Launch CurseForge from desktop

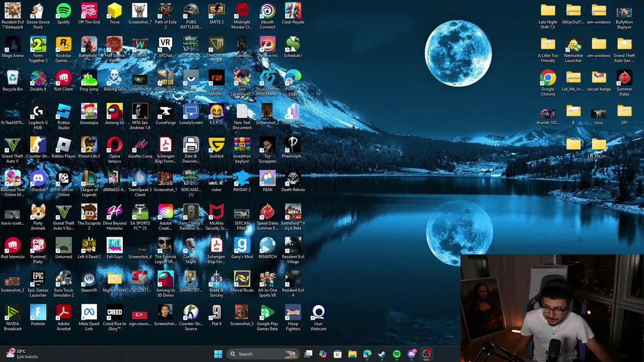tap(166, 115)
